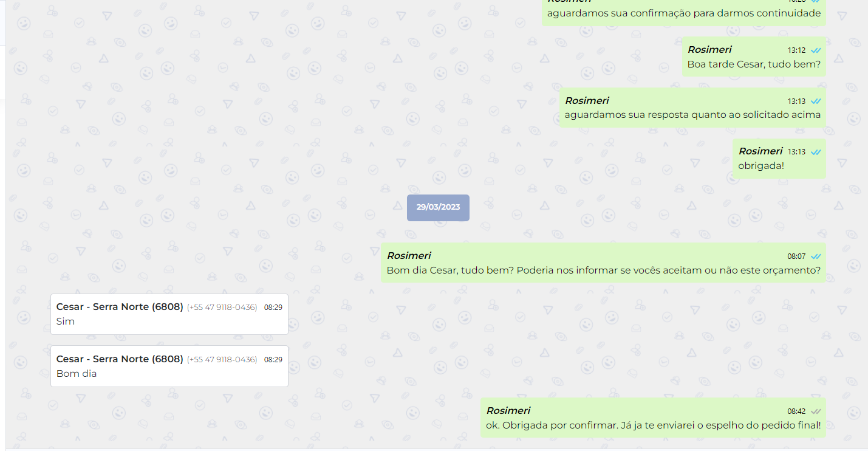Click the "Boa tarde Cesar, tudo bem?" text

[x=753, y=64]
